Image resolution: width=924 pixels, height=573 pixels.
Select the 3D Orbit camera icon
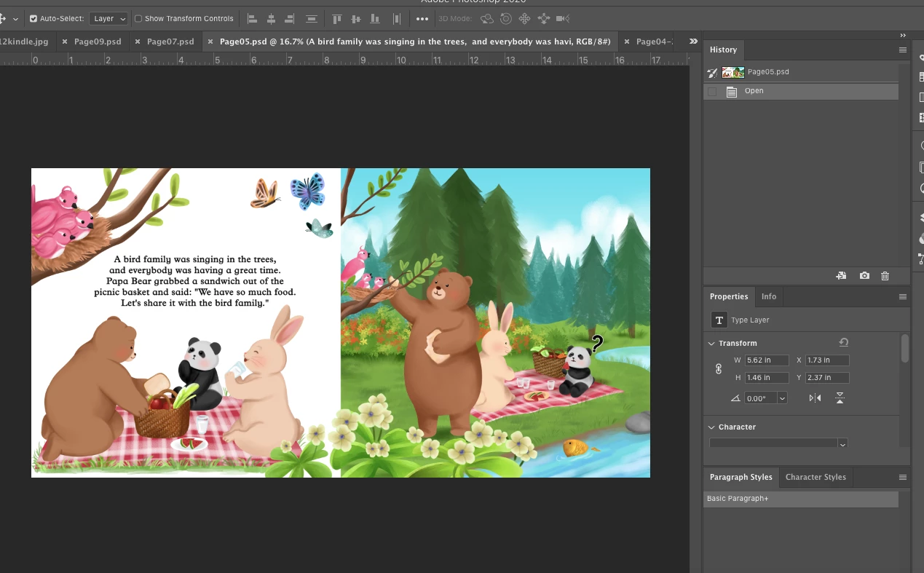click(486, 19)
